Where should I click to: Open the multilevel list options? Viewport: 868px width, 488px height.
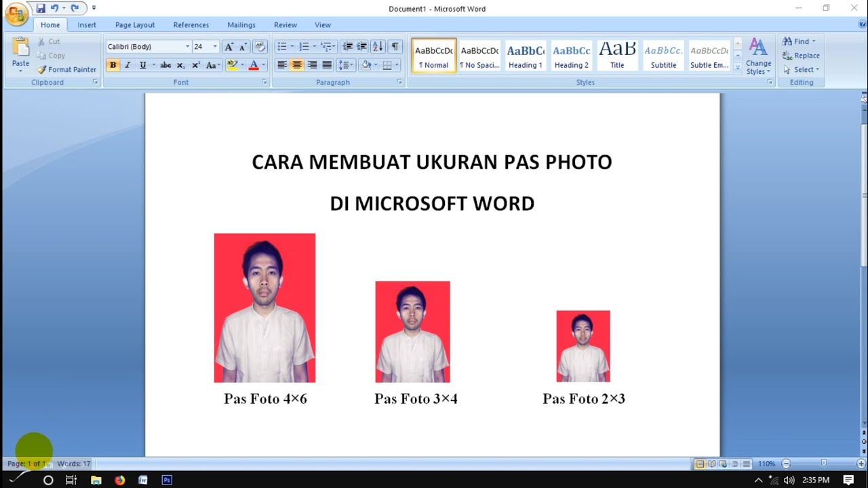click(x=328, y=47)
